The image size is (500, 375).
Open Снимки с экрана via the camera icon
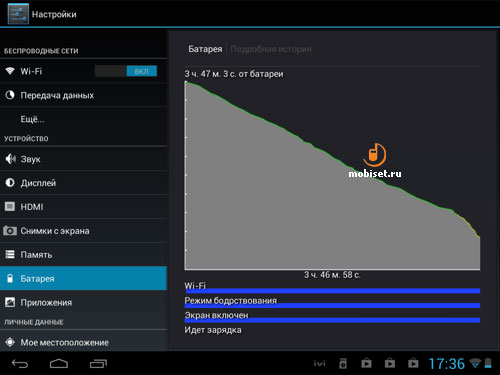[x=10, y=231]
